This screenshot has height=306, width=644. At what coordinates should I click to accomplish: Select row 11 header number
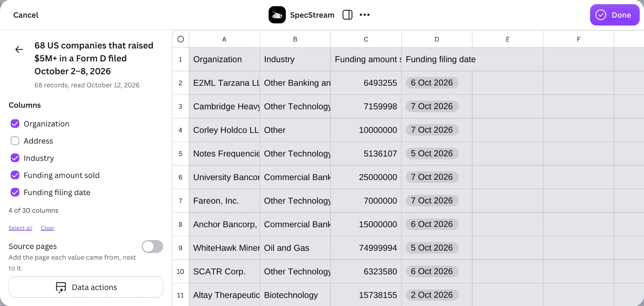(180, 295)
